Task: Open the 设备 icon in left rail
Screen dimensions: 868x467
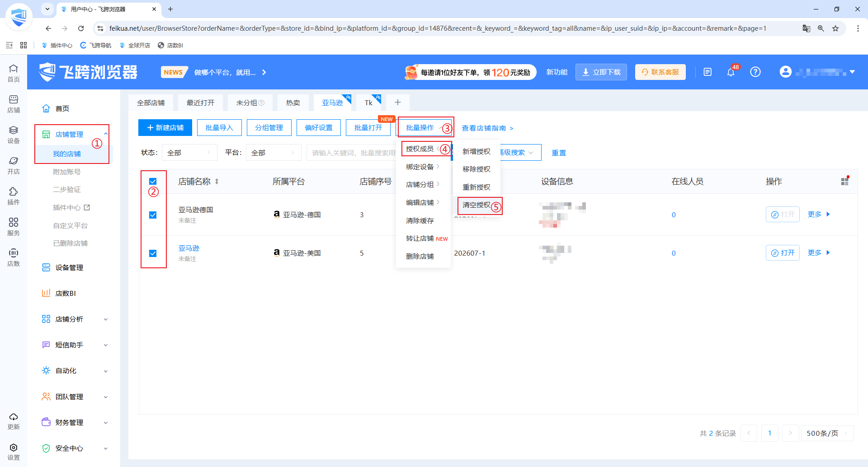Action: [x=14, y=134]
